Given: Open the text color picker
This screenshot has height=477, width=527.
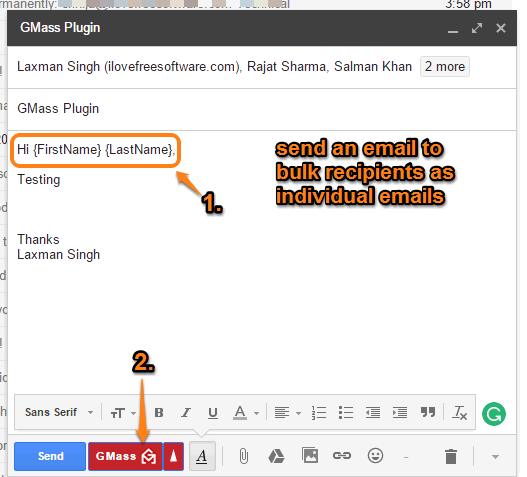Looking at the screenshot, I should coord(245,412).
